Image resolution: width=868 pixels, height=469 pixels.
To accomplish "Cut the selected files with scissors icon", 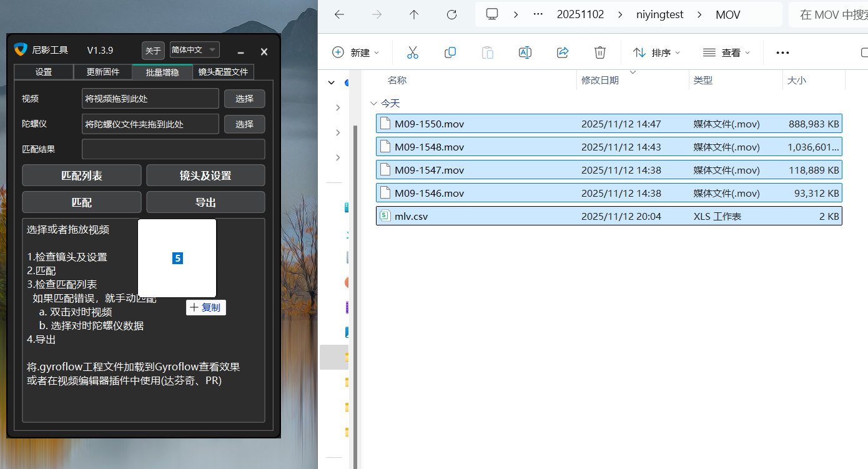I will pyautogui.click(x=412, y=52).
